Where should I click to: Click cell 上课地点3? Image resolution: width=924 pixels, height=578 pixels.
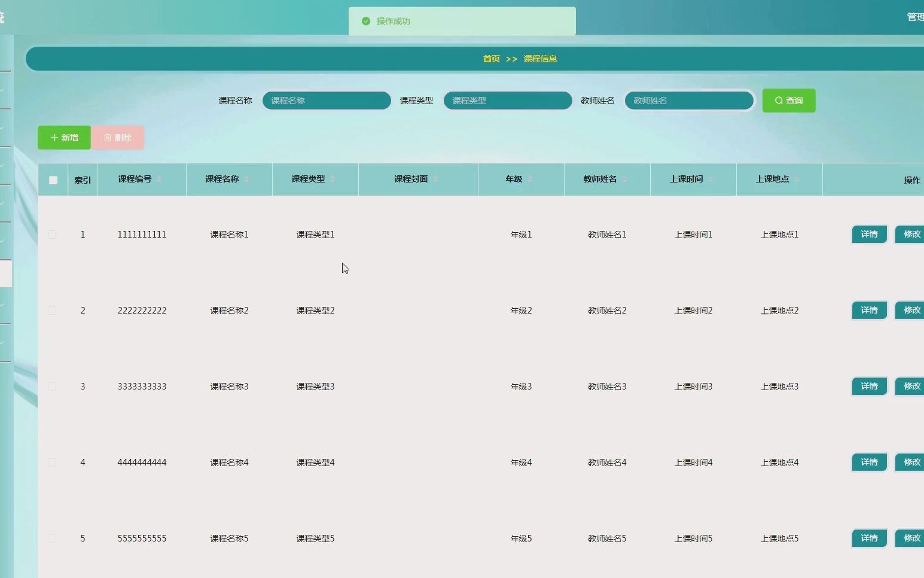click(x=779, y=387)
